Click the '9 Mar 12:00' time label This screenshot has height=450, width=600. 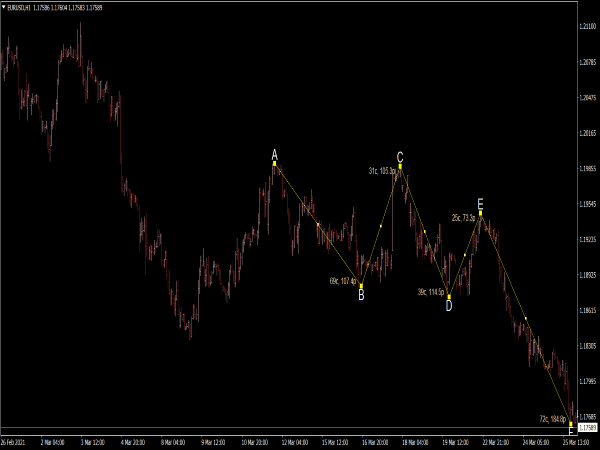tap(213, 443)
